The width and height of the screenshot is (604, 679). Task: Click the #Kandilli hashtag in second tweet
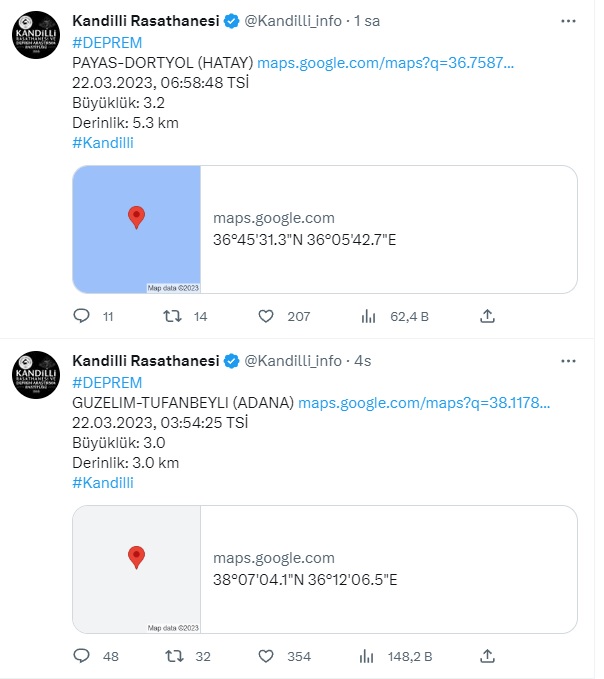pyautogui.click(x=103, y=482)
